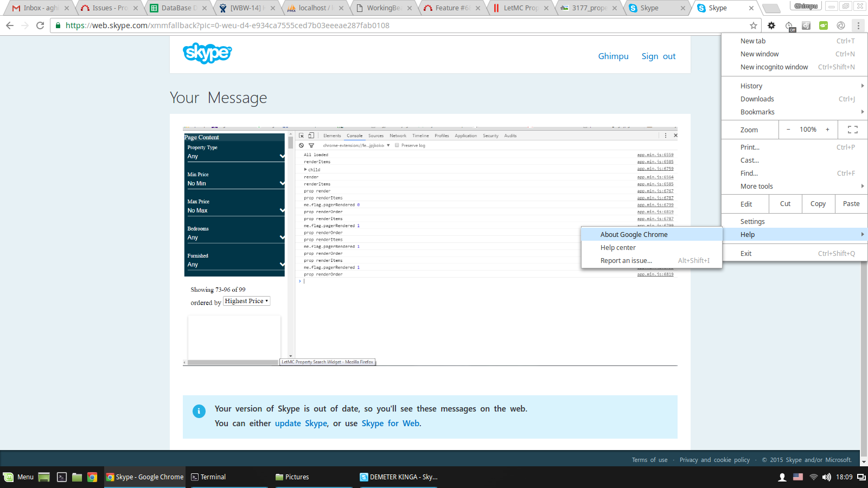
Task: Follow the update Skype link
Action: [x=301, y=423]
